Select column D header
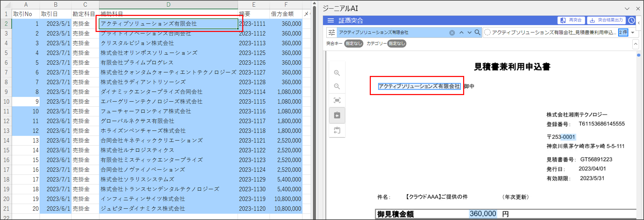 [168, 5]
